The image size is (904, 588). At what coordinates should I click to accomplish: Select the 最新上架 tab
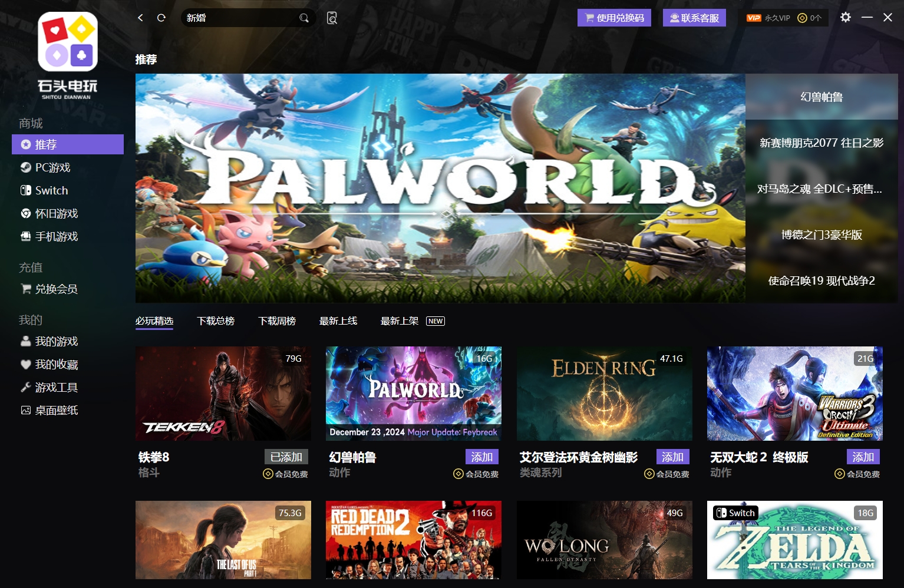[x=400, y=321]
